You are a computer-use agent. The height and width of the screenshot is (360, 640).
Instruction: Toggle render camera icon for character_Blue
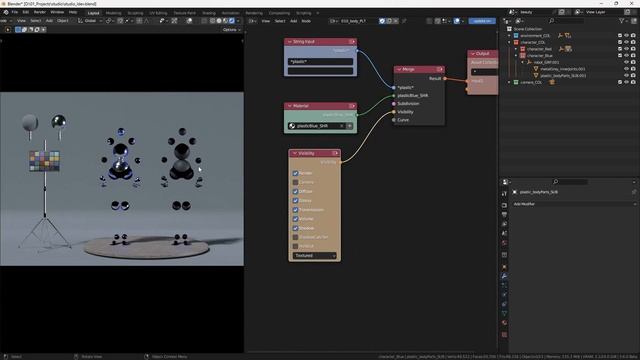(633, 56)
